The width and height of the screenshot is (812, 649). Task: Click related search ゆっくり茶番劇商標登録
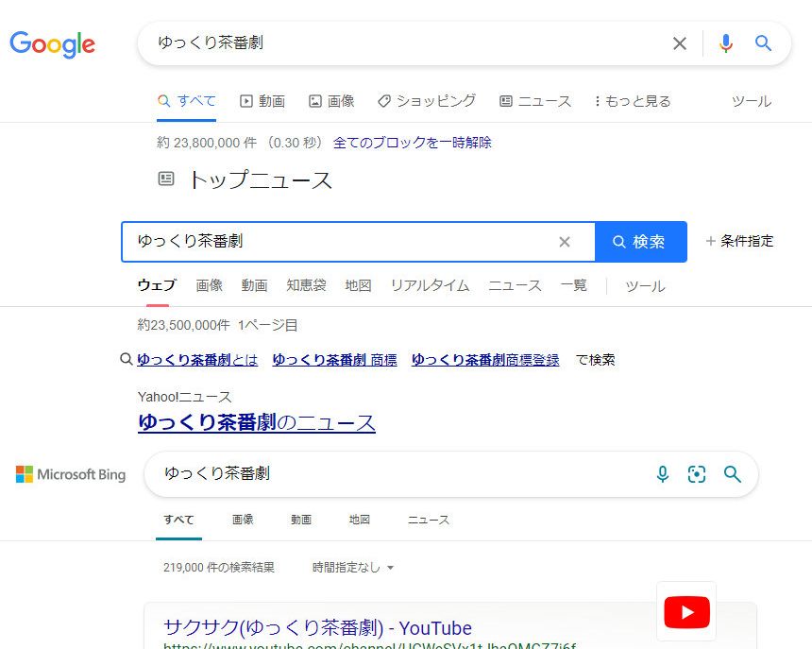click(485, 360)
